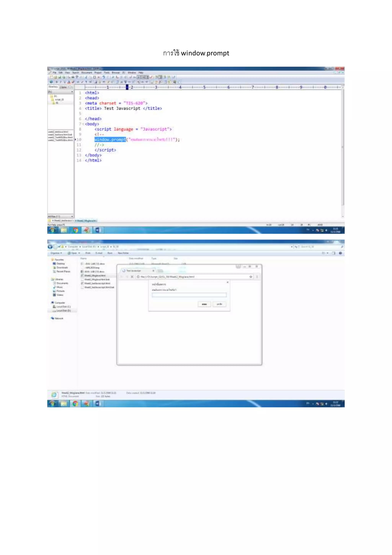
Task: Click the Underline icon in HTML toolbar
Action: [65, 82]
